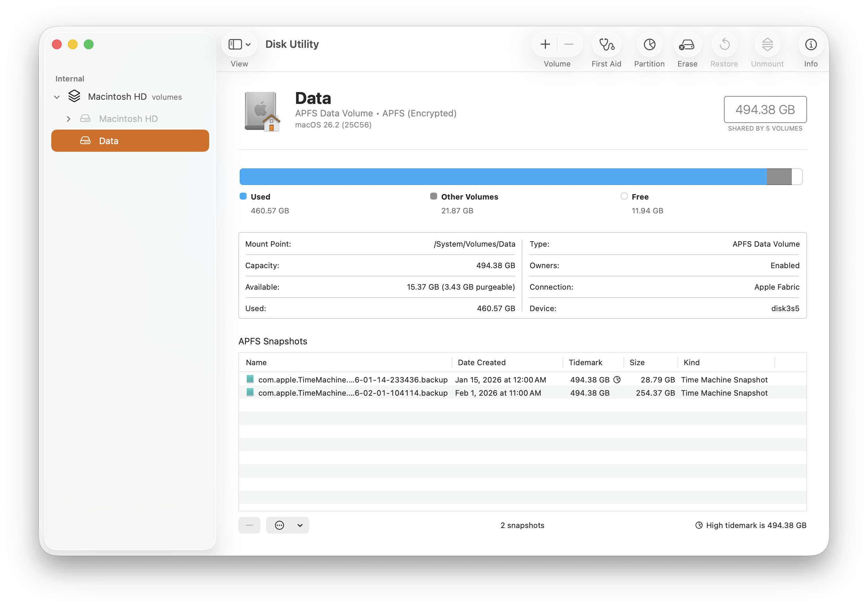Add a new APFS volume
868x607 pixels.
pos(545,44)
